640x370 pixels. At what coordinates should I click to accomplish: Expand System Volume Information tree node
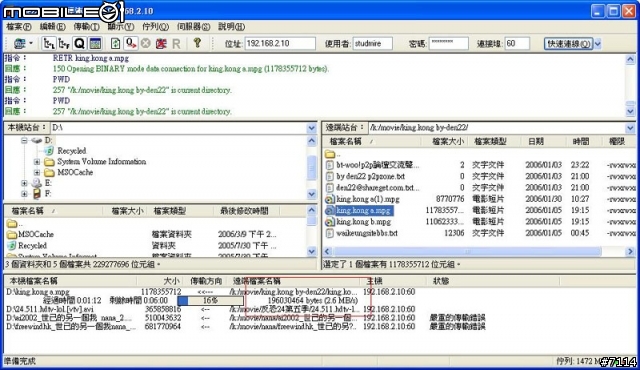(37, 162)
